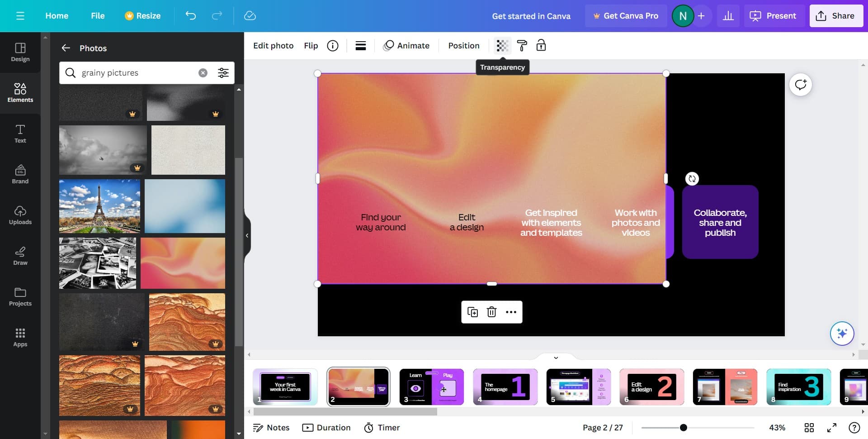Switch to the Text tab in sidebar
The image size is (868, 439).
20,134
